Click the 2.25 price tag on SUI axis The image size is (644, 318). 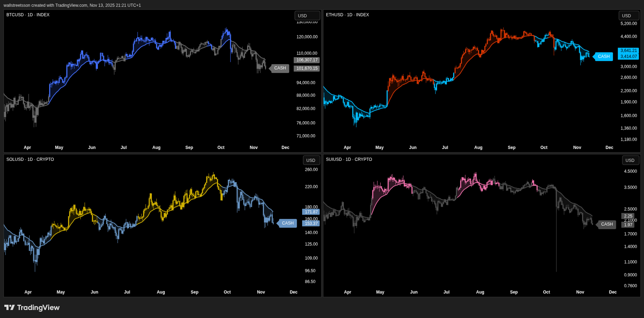(x=628, y=216)
